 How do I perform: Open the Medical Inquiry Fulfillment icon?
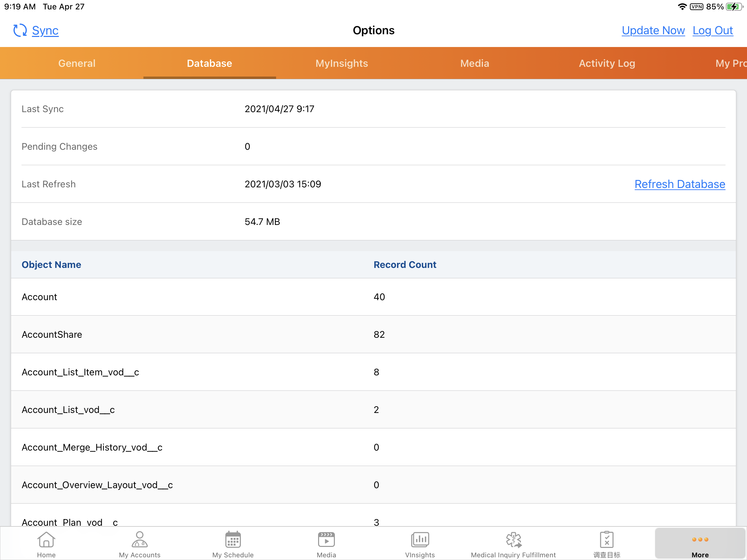click(513, 540)
